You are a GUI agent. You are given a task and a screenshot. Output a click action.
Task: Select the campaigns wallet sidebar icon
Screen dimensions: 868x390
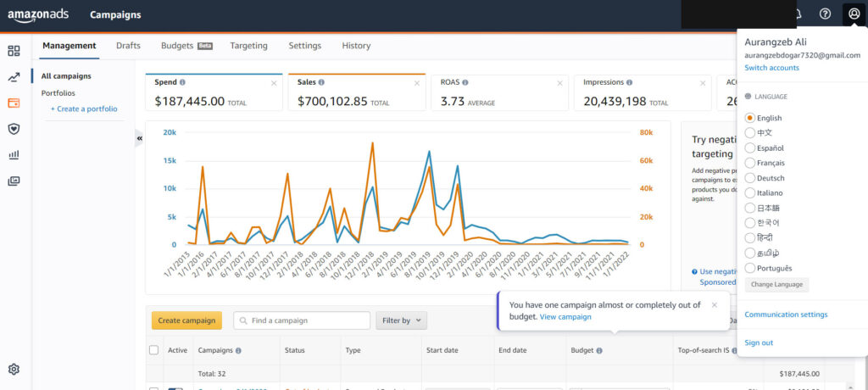coord(14,103)
